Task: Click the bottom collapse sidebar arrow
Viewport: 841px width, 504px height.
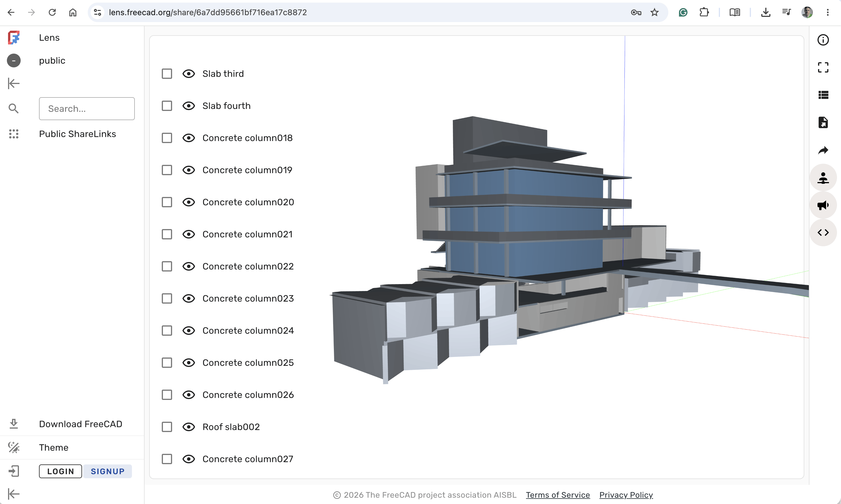Action: tap(13, 494)
